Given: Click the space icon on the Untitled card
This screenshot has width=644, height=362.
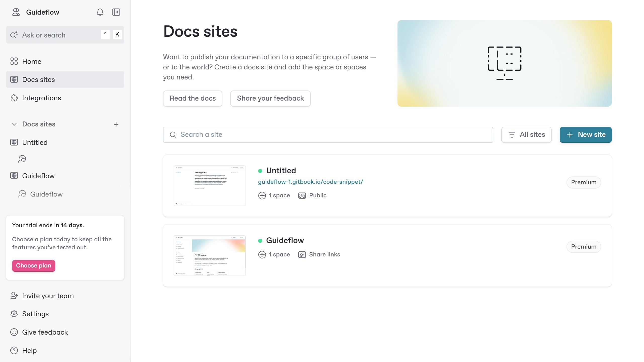Looking at the screenshot, I should point(262,196).
